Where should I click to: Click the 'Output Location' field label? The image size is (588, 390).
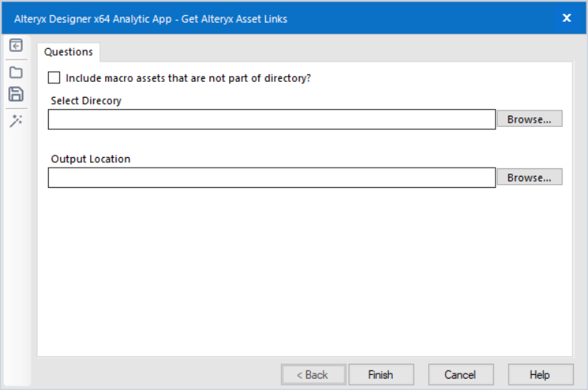click(90, 159)
